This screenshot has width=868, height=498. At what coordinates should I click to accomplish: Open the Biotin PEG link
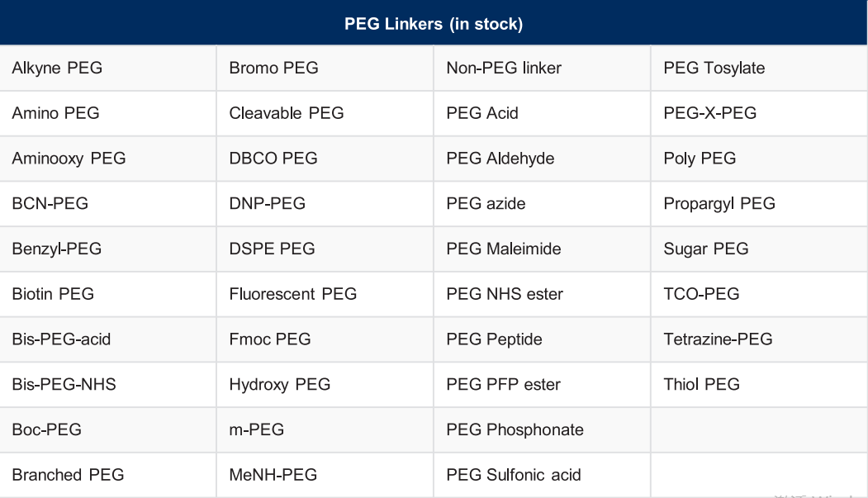click(53, 294)
